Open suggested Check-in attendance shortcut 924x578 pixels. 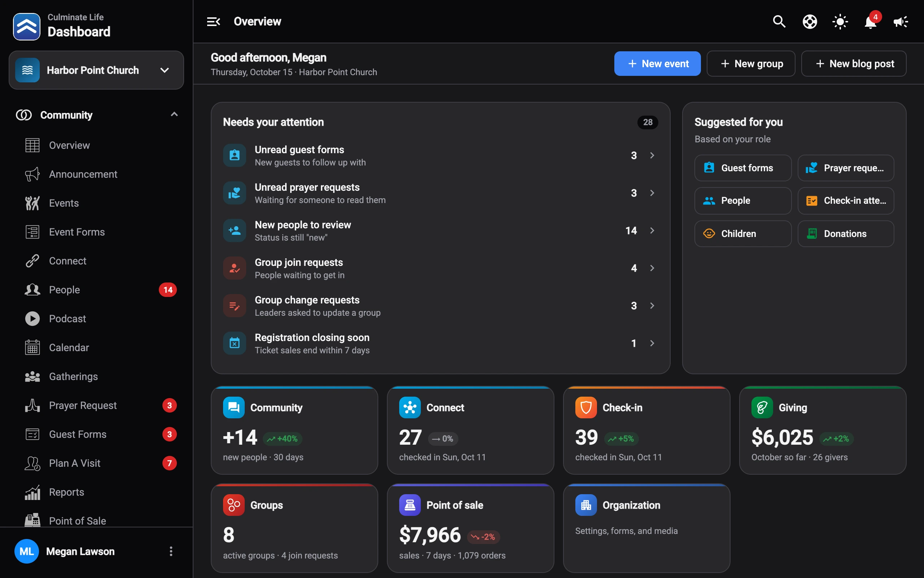[845, 201]
